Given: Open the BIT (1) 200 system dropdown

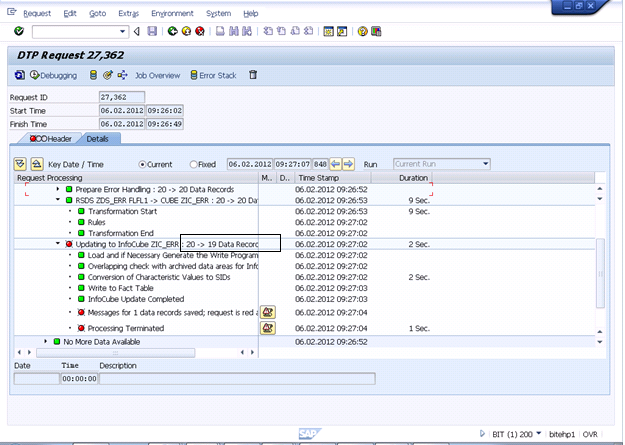Looking at the screenshot, I should (x=539, y=433).
